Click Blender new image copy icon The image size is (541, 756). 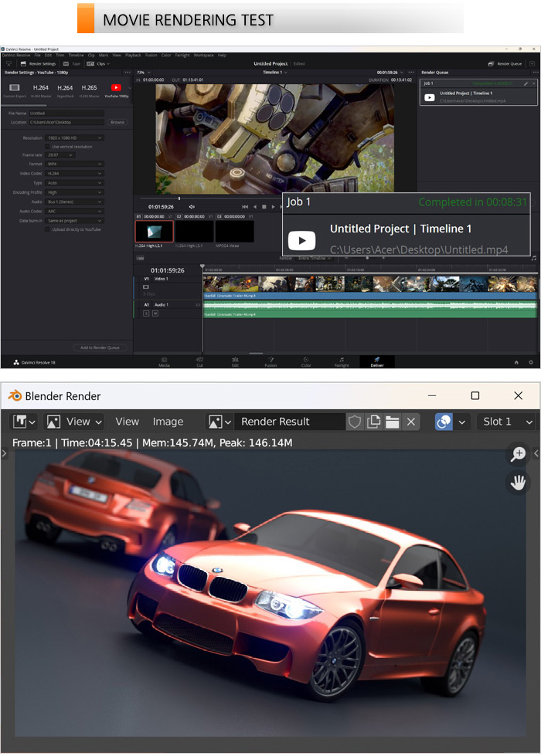pos(373,422)
